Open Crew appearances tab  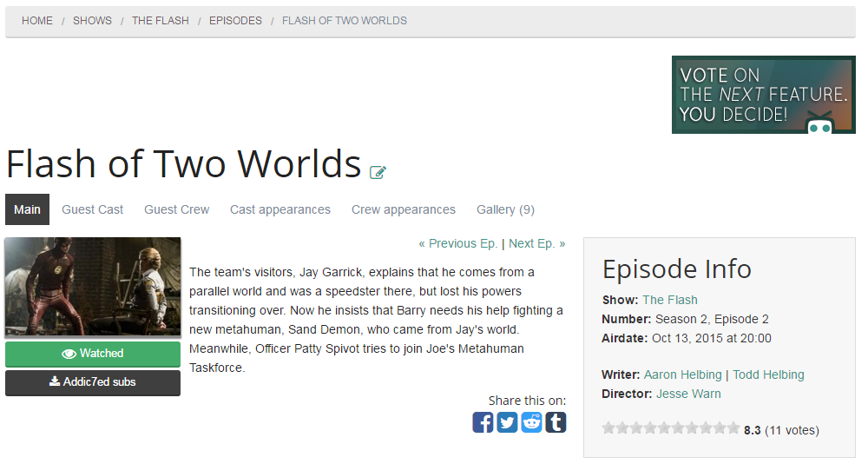click(404, 209)
